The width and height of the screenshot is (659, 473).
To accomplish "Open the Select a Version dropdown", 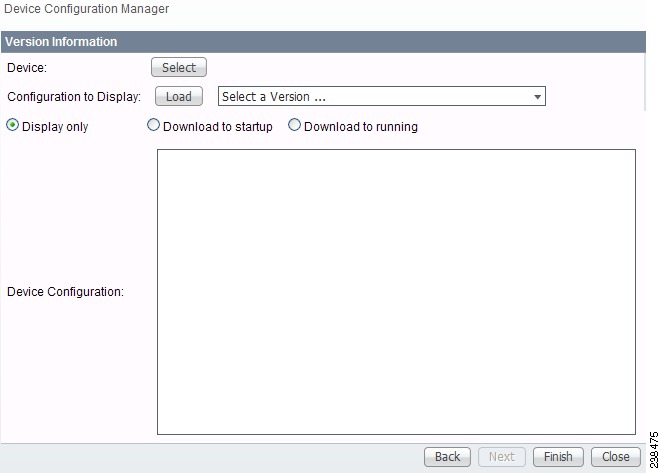I will pyautogui.click(x=382, y=96).
